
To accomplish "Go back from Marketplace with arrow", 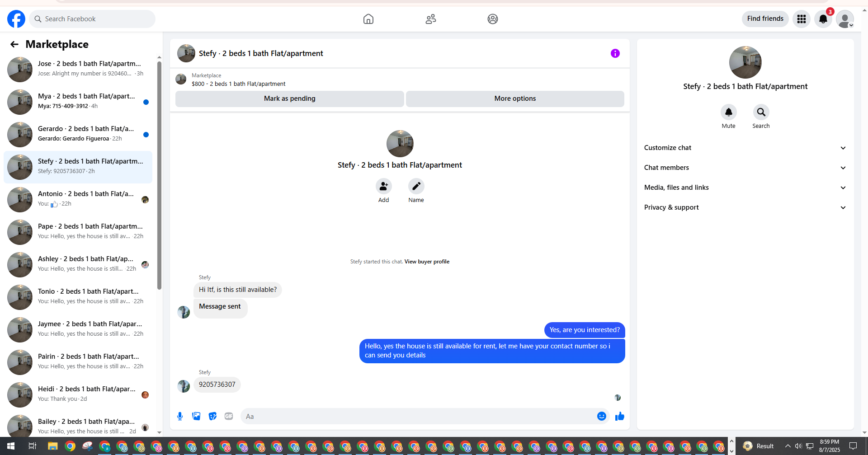I will (14, 44).
